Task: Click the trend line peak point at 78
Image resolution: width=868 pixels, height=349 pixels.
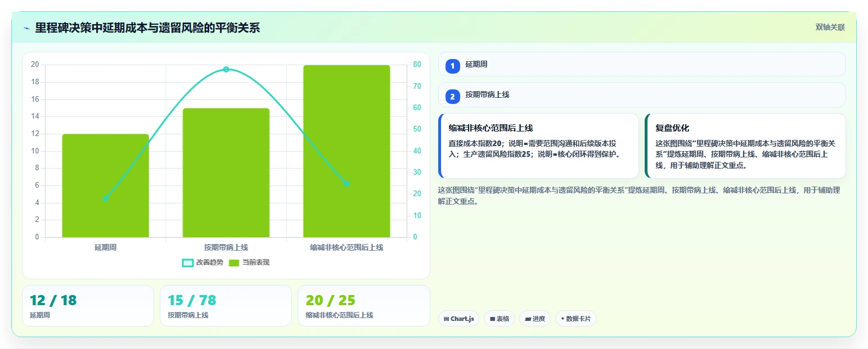Action: [226, 69]
